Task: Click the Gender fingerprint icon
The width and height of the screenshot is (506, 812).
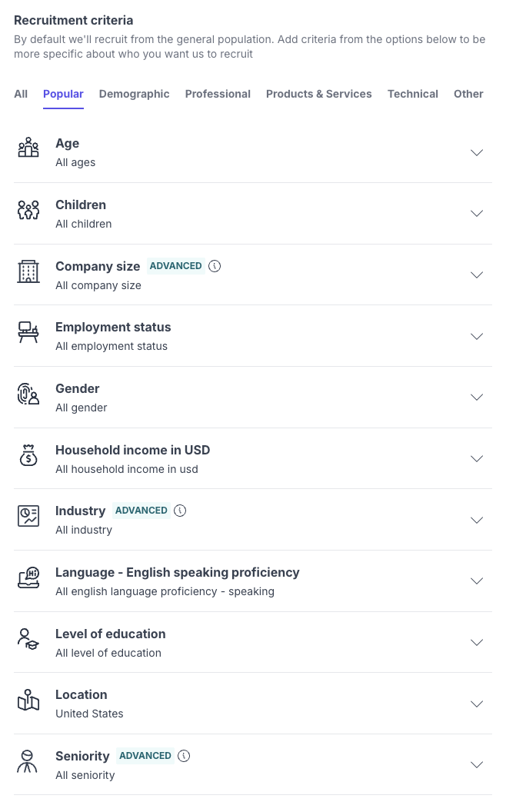Action: pos(28,394)
